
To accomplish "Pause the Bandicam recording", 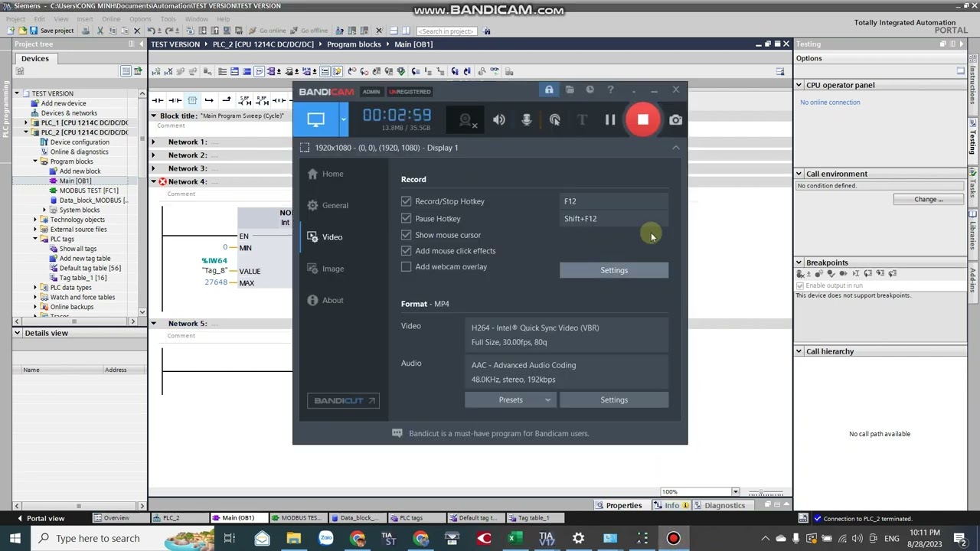I will [x=610, y=119].
